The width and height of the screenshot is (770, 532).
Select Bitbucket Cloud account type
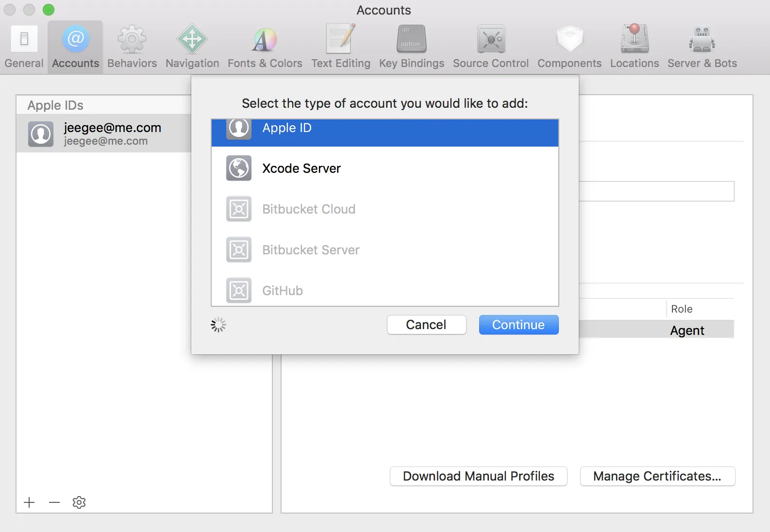[x=385, y=209]
